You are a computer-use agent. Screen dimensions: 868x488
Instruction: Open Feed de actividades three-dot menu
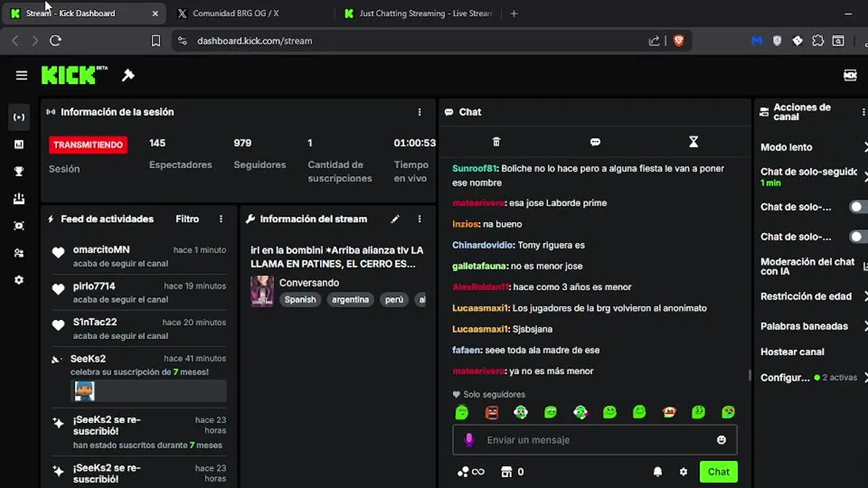[221, 219]
